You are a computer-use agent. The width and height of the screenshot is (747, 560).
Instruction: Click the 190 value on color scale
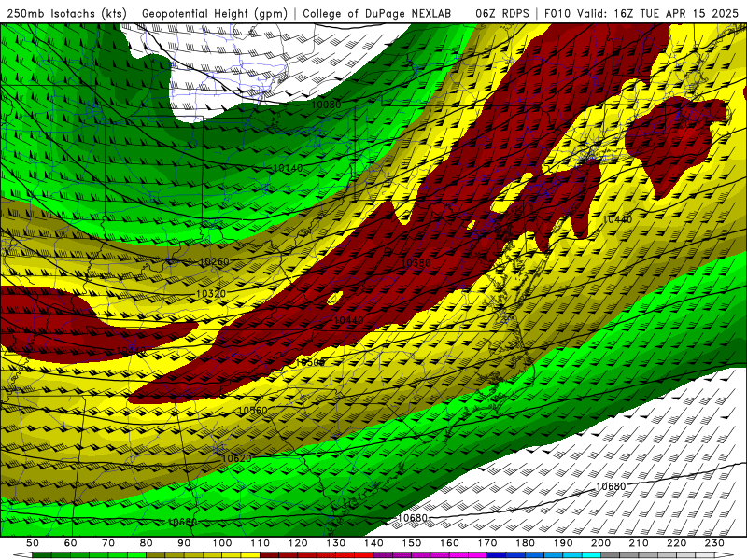coord(563,543)
